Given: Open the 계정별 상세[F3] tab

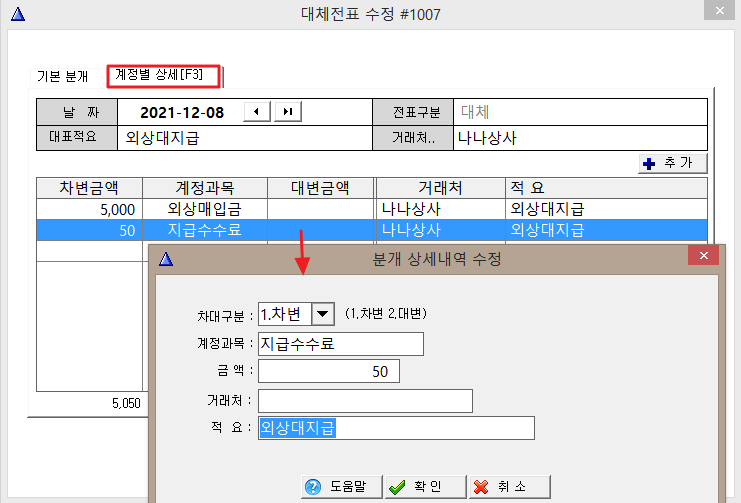Looking at the screenshot, I should [x=164, y=76].
